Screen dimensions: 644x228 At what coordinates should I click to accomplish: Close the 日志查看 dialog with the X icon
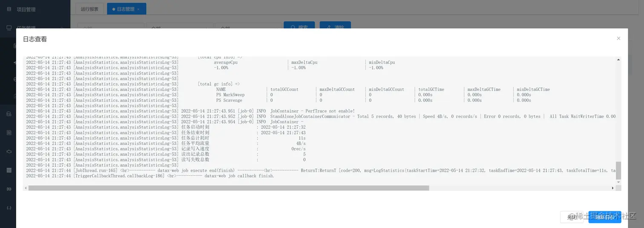tap(618, 38)
